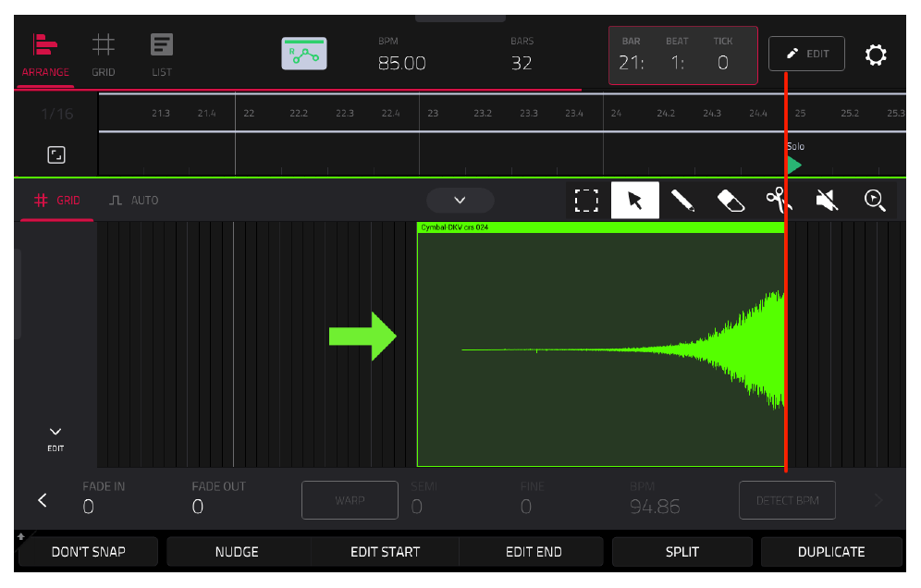Change the 1/16 time division setting

click(x=57, y=114)
